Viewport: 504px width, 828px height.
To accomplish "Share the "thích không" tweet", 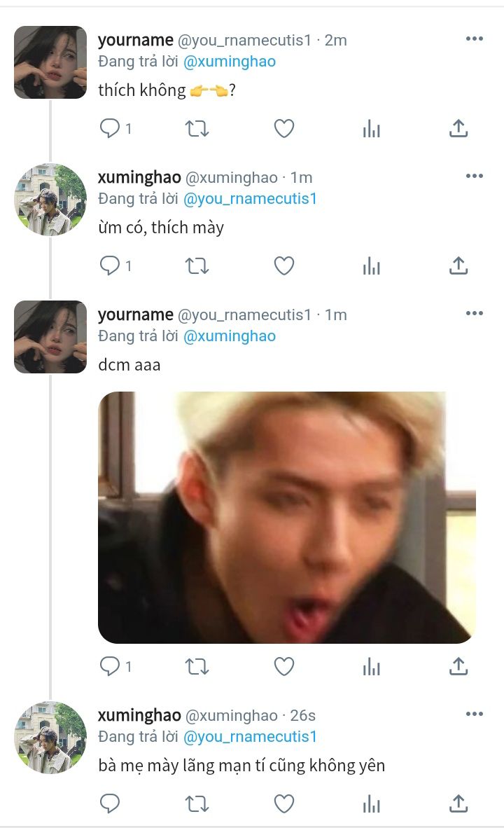I will 458,128.
